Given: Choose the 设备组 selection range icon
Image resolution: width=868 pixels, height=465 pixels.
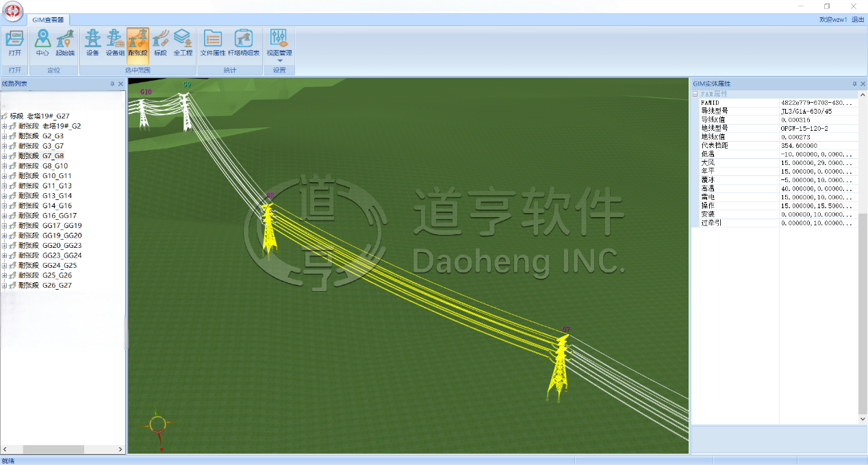Looking at the screenshot, I should pos(115,43).
